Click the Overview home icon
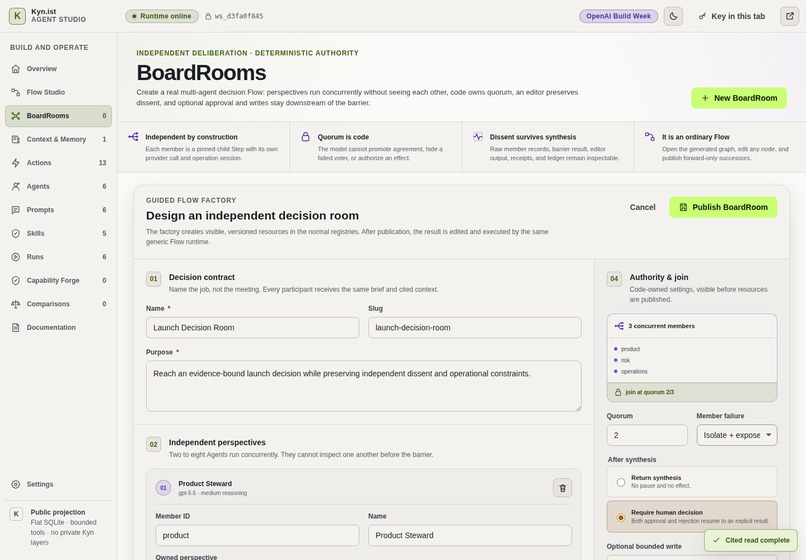 tap(16, 69)
